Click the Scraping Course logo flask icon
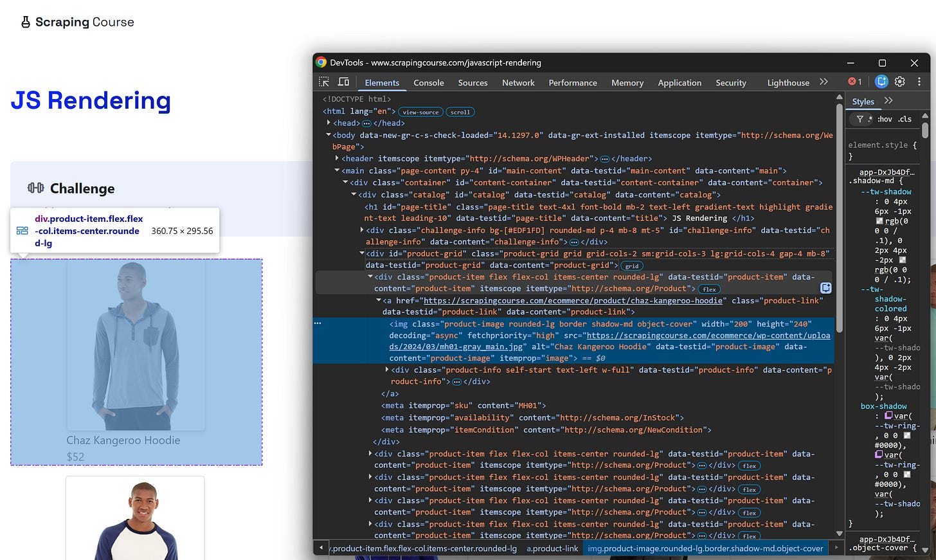The width and height of the screenshot is (936, 560). (26, 23)
